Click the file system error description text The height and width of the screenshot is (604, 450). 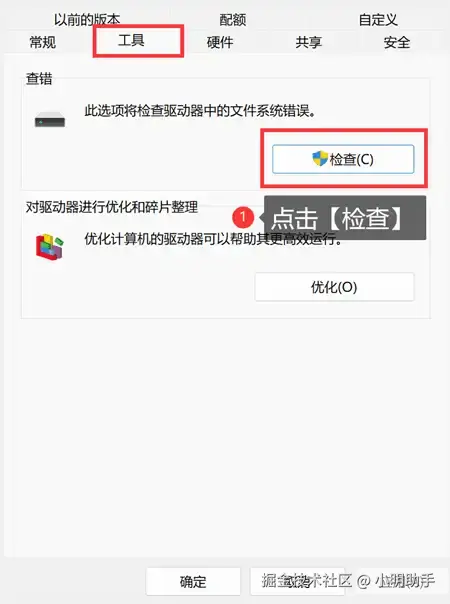200,111
